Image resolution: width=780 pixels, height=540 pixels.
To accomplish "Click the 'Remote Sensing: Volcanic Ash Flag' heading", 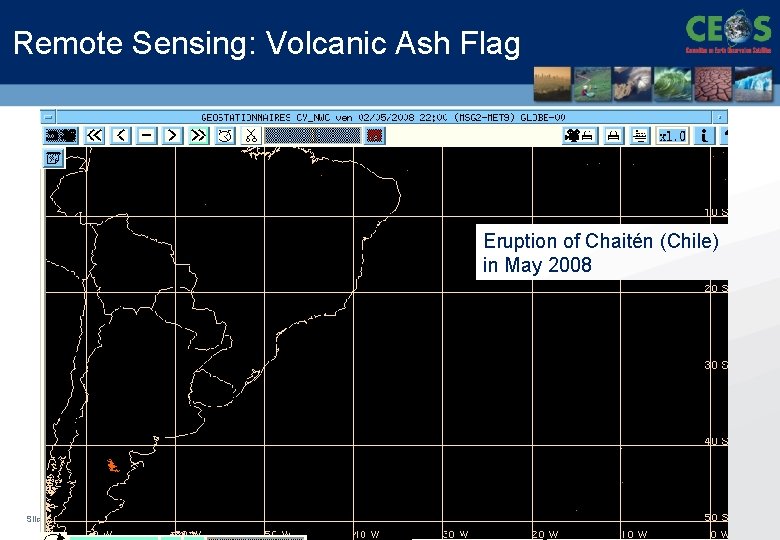I will tap(267, 43).
